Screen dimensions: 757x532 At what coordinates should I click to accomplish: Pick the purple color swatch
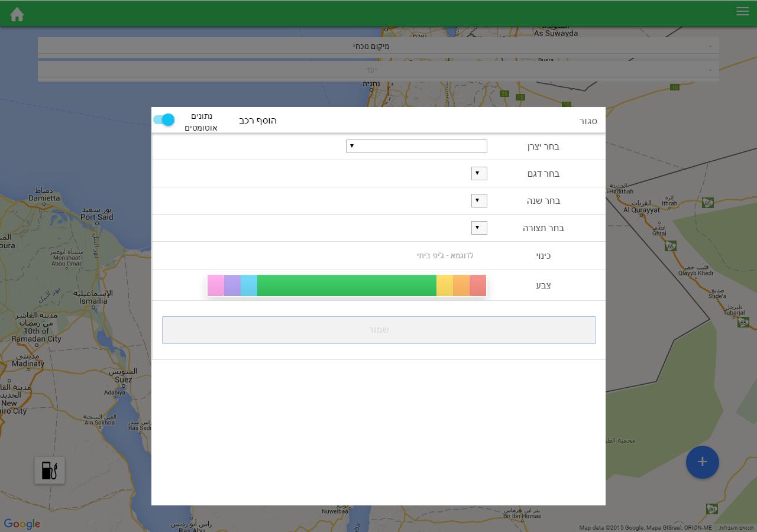tap(232, 286)
